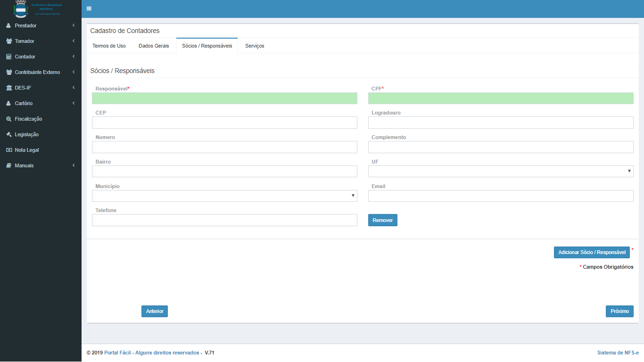Focus the Responsável input field
Viewport: 644px width, 362px height.
224,98
